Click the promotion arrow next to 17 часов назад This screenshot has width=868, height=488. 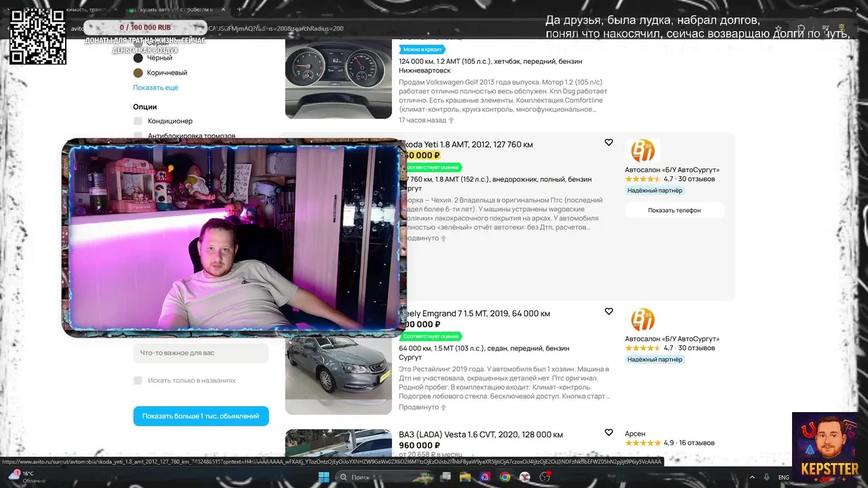(x=451, y=120)
